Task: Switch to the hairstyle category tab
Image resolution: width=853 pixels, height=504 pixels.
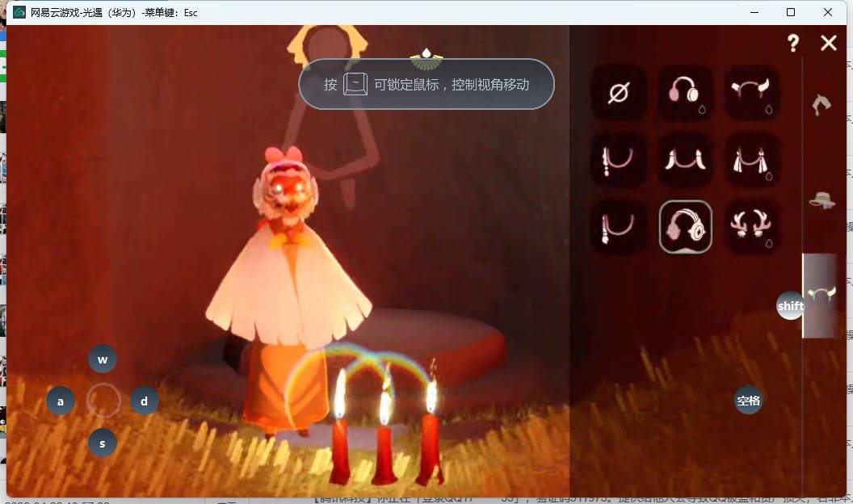Action: [x=821, y=105]
